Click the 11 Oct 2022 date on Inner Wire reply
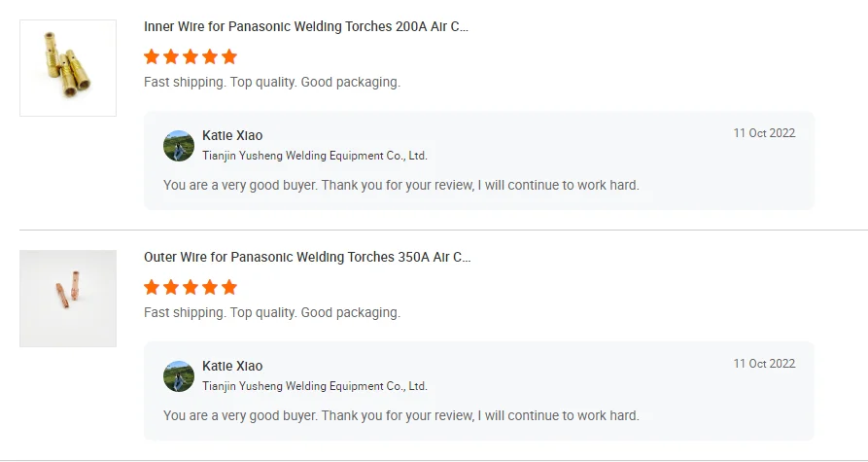 (764, 133)
